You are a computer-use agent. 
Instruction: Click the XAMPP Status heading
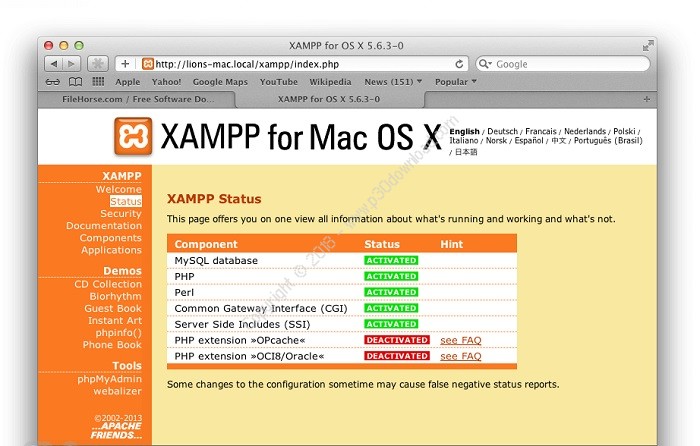[214, 199]
